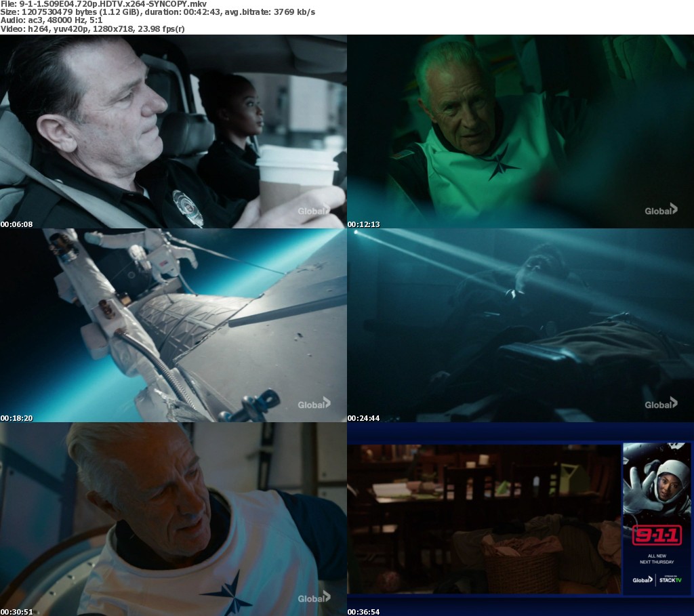
Task: Click the astronaut image in the promo banner
Action: [x=656, y=481]
